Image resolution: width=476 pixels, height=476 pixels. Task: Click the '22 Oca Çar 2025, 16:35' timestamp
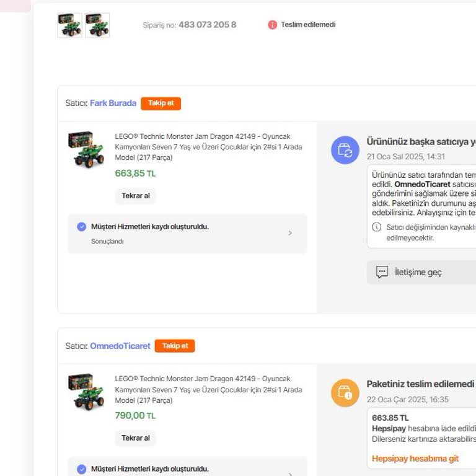point(407,400)
